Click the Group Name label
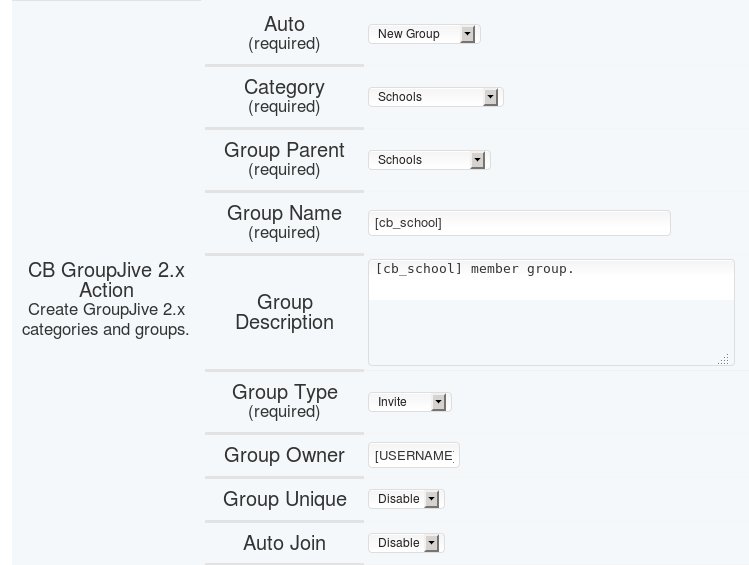The image size is (749, 565). pos(284,213)
